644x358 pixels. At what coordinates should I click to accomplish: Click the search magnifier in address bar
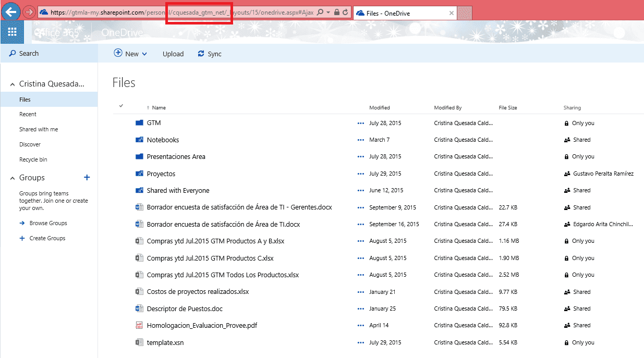[x=320, y=12]
